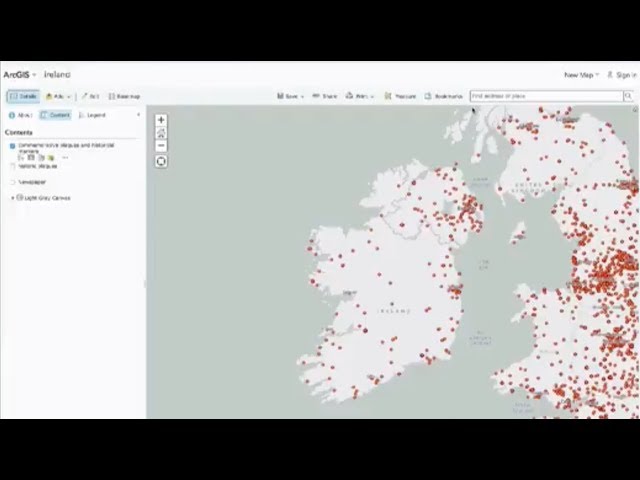Screen dimensions: 640x480
Task: Toggle the Details panel button
Action: pos(23,96)
